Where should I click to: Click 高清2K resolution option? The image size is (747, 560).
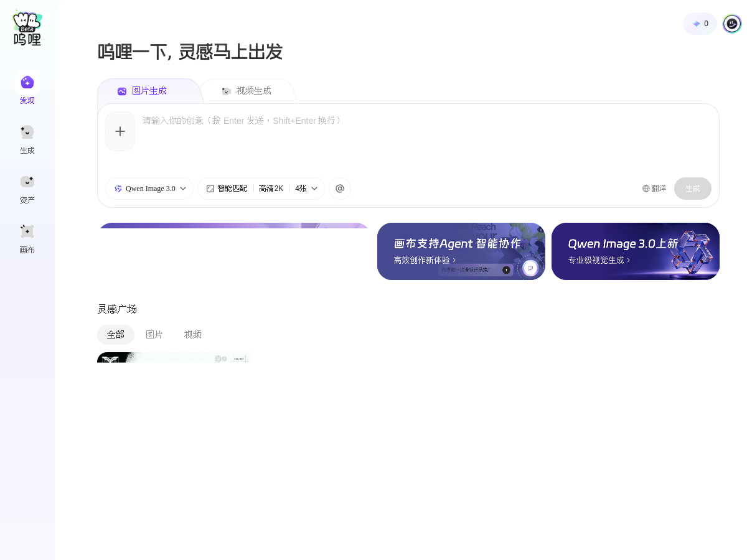pos(271,189)
